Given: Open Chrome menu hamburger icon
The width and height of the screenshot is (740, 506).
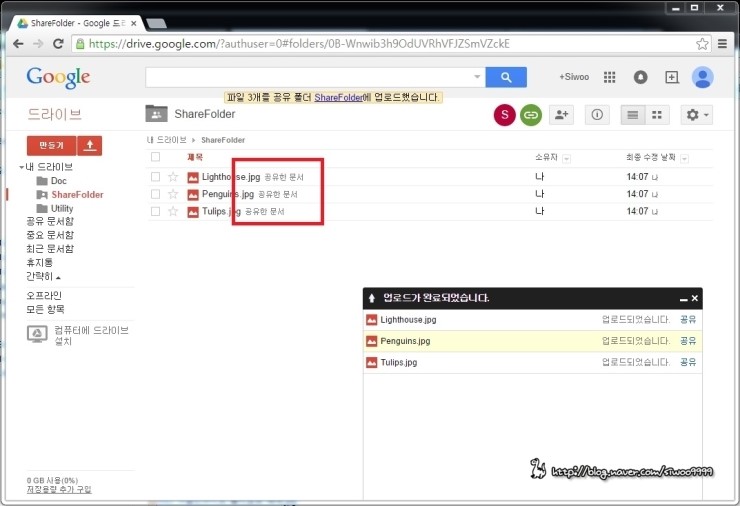Looking at the screenshot, I should tap(722, 44).
